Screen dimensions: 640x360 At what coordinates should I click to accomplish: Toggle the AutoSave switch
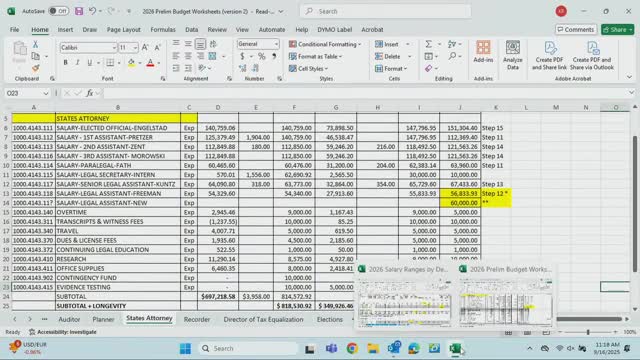point(58,11)
